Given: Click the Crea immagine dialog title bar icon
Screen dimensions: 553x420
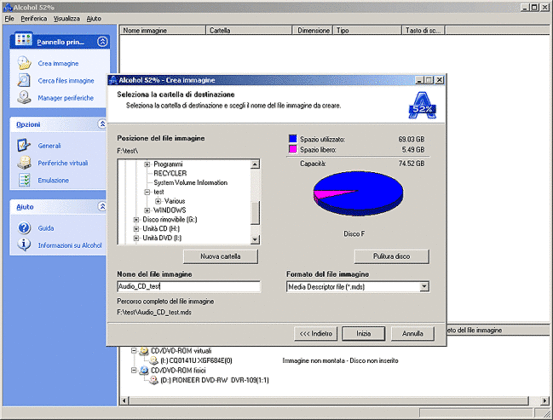Looking at the screenshot, I should coord(113,80).
